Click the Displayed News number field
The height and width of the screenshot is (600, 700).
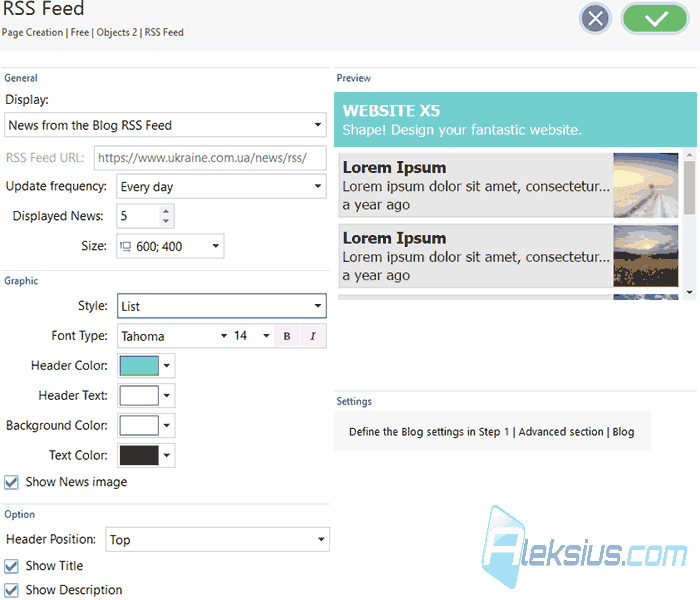[138, 216]
